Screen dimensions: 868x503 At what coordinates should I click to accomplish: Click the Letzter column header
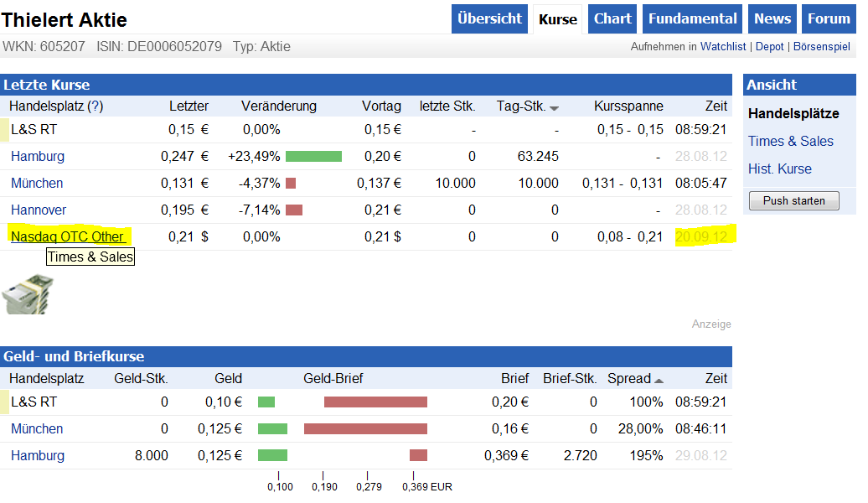(x=189, y=106)
